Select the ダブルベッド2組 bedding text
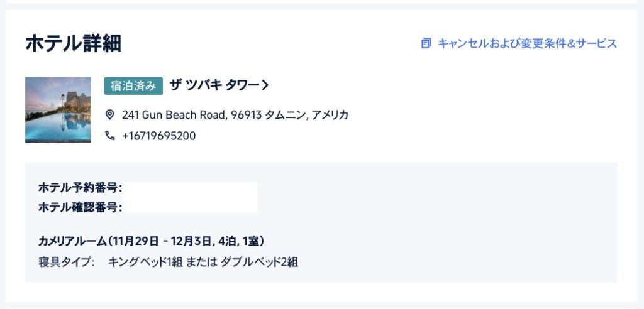 click(x=258, y=263)
